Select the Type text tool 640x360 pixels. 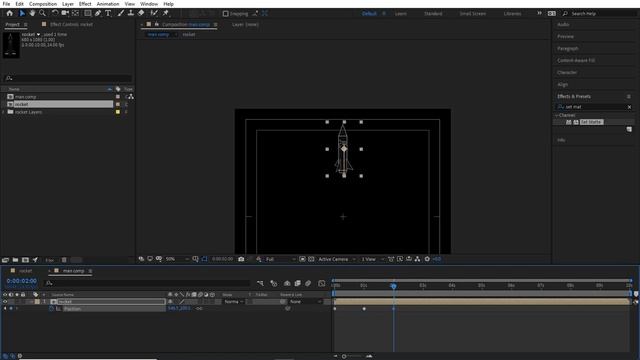pyautogui.click(x=108, y=13)
